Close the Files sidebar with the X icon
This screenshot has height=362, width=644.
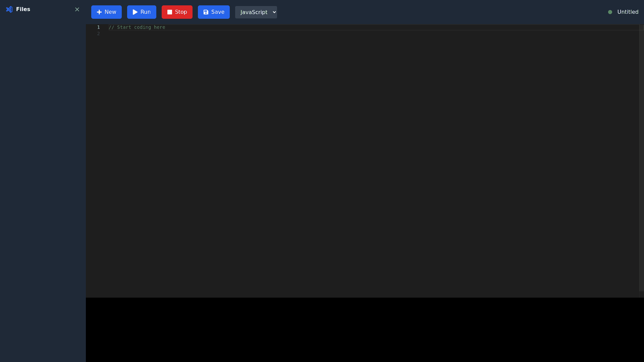[77, 9]
